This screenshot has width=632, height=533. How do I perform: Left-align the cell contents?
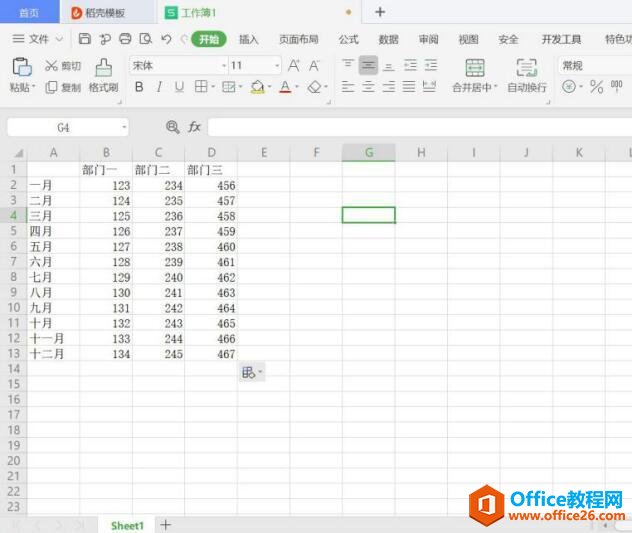(x=348, y=87)
